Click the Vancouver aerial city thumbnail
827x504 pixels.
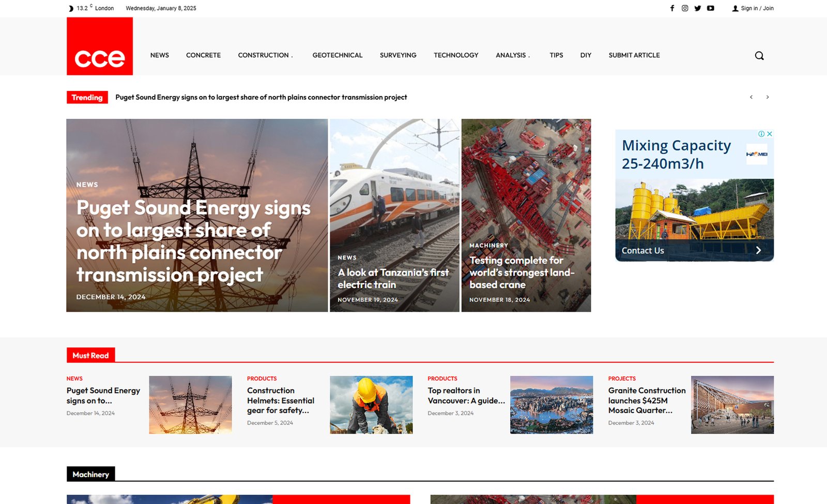pos(552,405)
